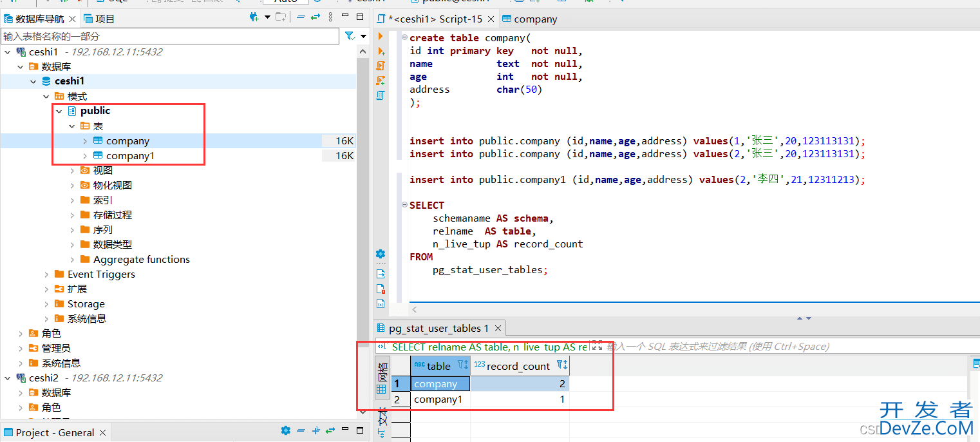The image size is (980, 442).
Task: Click the link with editor arrows icon
Action: click(316, 17)
